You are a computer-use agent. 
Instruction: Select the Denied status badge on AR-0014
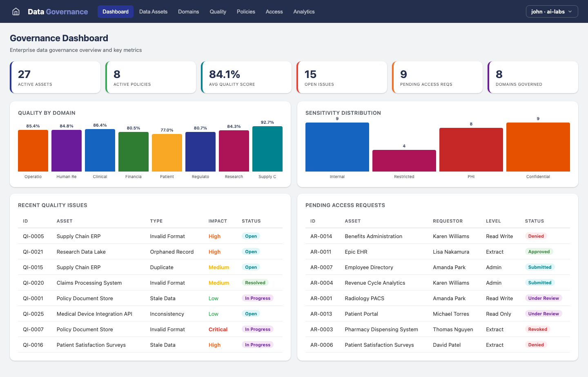[x=536, y=236]
